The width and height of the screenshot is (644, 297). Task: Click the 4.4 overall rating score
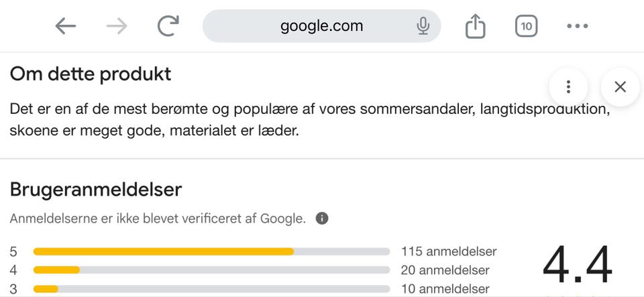(x=577, y=266)
